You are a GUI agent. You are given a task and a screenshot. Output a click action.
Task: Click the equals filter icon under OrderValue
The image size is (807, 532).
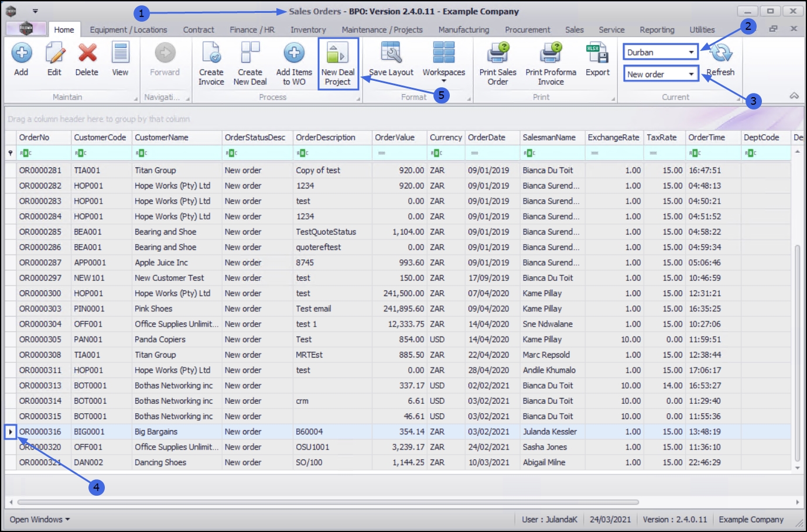tap(381, 153)
